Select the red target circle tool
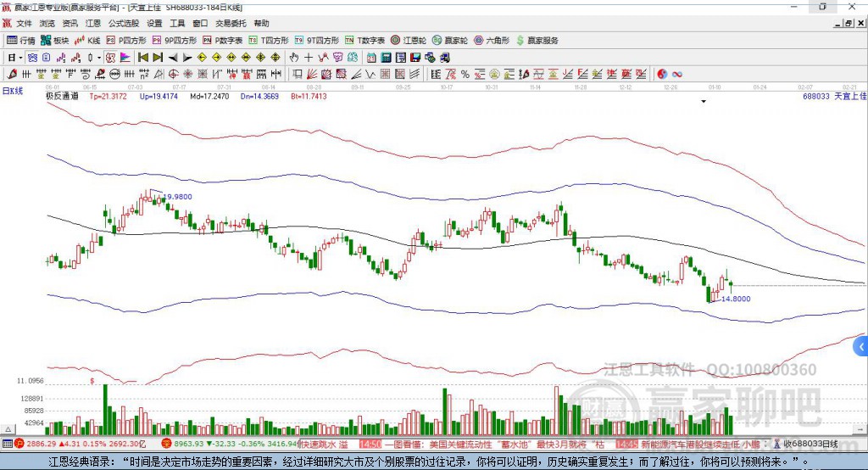 [x=173, y=75]
